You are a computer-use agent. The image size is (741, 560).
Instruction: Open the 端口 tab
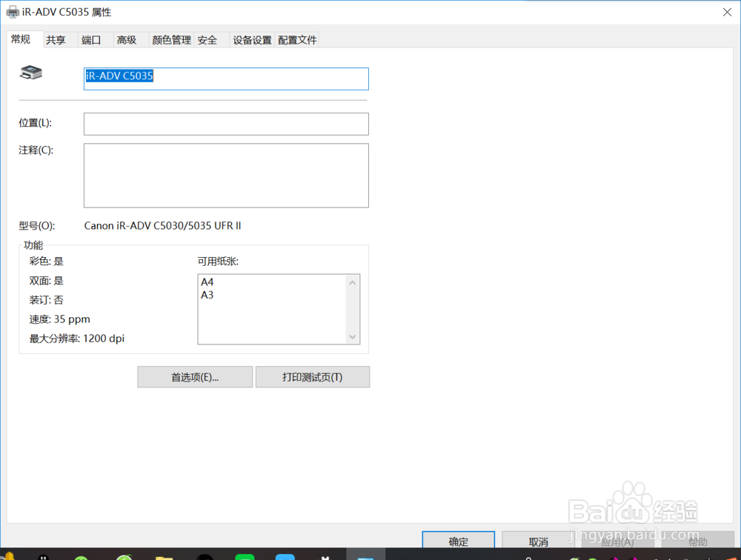click(90, 40)
